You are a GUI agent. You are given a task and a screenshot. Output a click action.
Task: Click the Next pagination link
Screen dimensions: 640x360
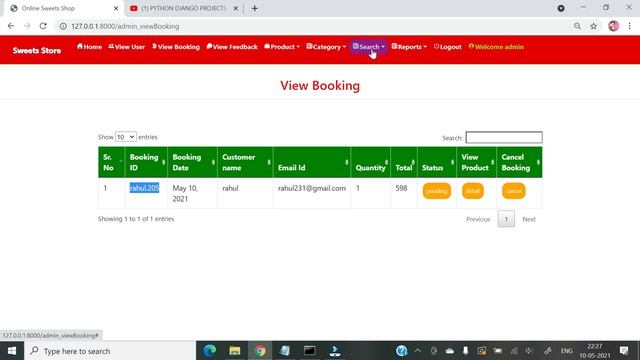tap(529, 219)
